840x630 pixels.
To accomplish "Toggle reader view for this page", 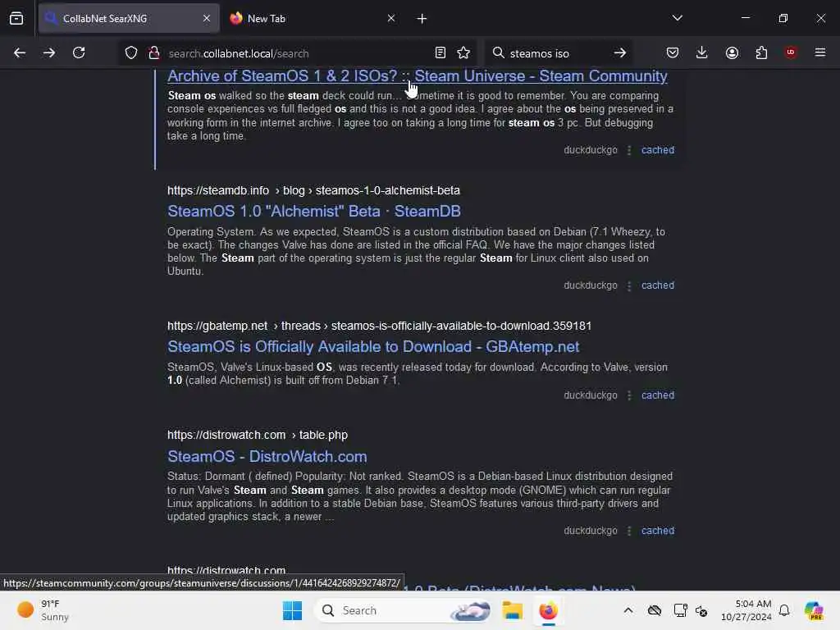I will [441, 52].
